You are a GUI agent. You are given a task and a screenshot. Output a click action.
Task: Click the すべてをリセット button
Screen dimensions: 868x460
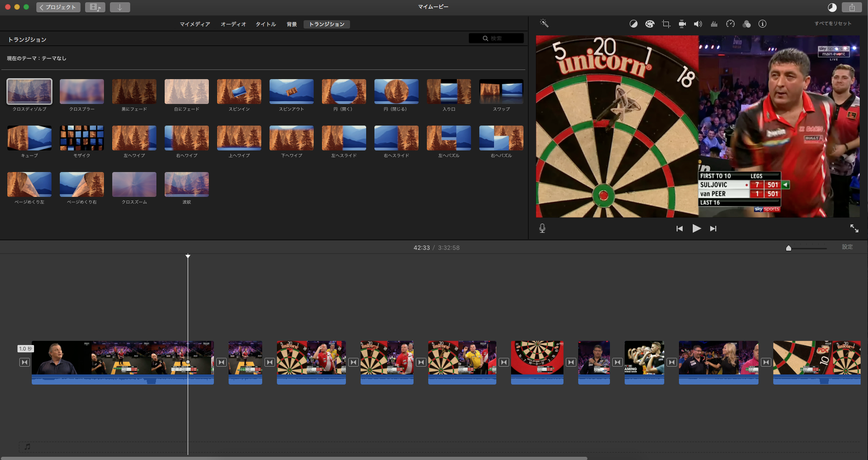pyautogui.click(x=833, y=23)
